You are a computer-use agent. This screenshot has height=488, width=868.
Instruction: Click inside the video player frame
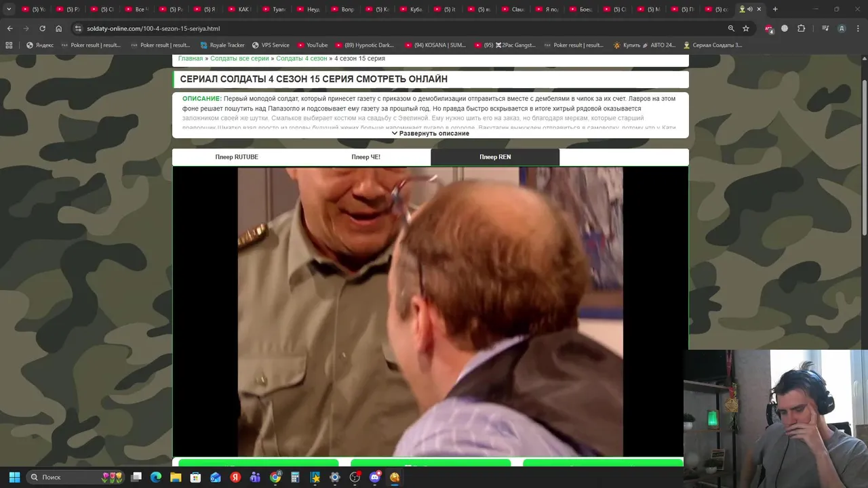coord(430,312)
